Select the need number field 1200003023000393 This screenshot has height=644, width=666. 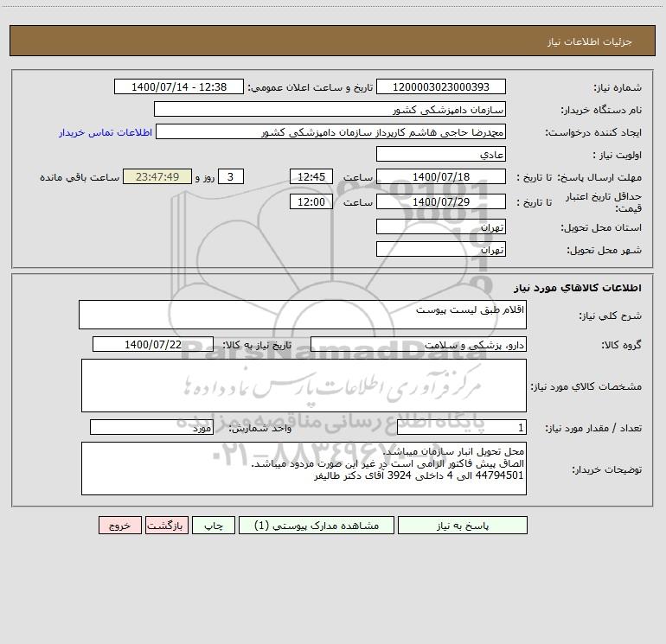point(441,86)
